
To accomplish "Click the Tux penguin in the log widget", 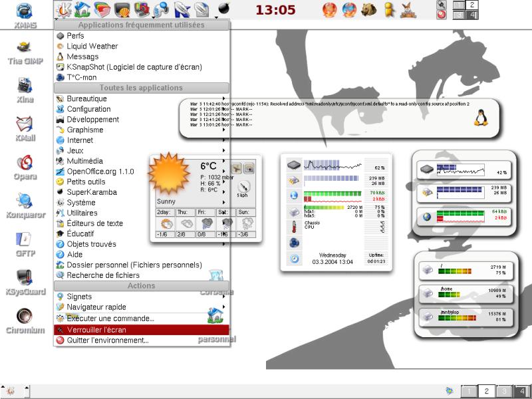I will pyautogui.click(x=480, y=118).
